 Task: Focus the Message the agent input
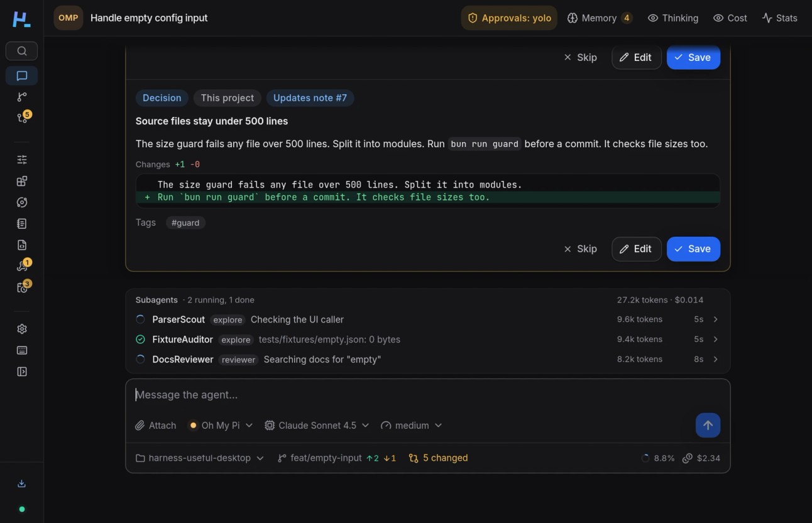(x=427, y=395)
